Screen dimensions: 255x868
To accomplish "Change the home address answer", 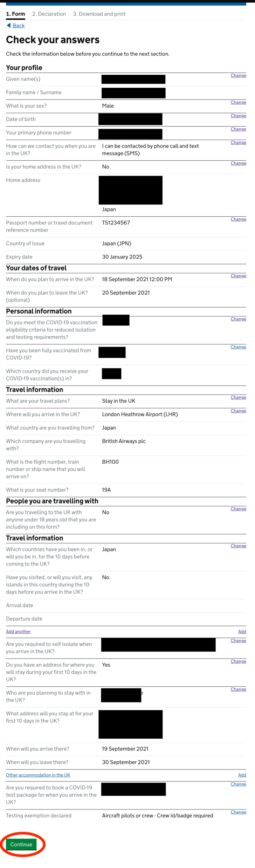I will (x=238, y=163).
